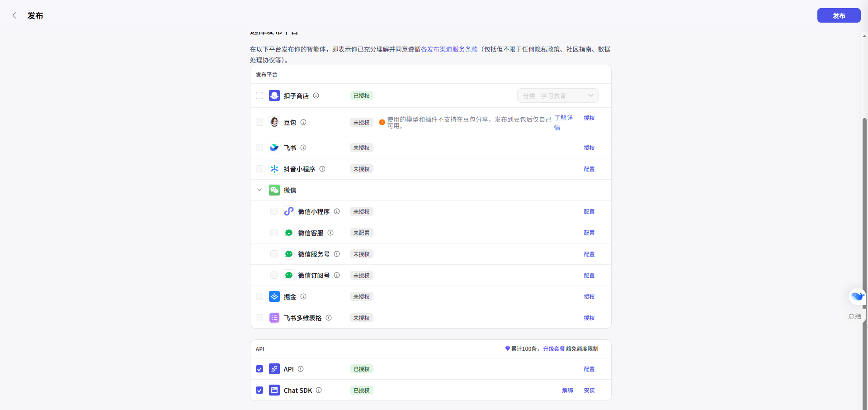Click the 微信服务号 icon
The image size is (868, 410).
click(289, 254)
